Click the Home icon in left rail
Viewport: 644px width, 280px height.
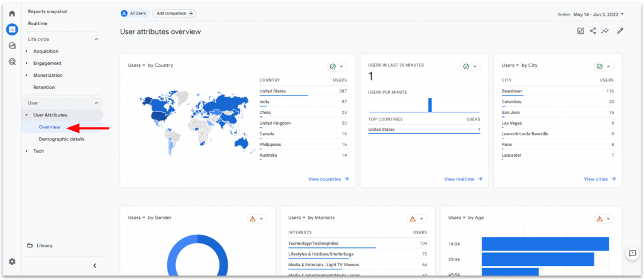pos(12,13)
